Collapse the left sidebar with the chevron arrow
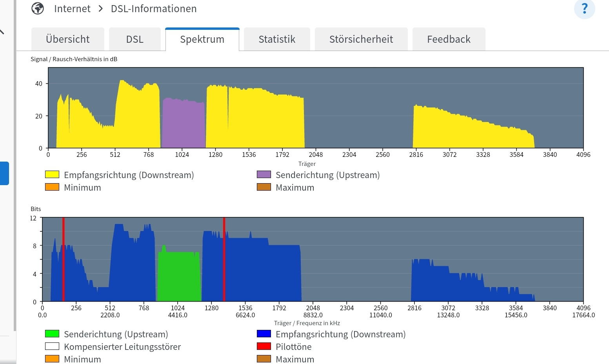The height and width of the screenshot is (364, 609). [2, 32]
